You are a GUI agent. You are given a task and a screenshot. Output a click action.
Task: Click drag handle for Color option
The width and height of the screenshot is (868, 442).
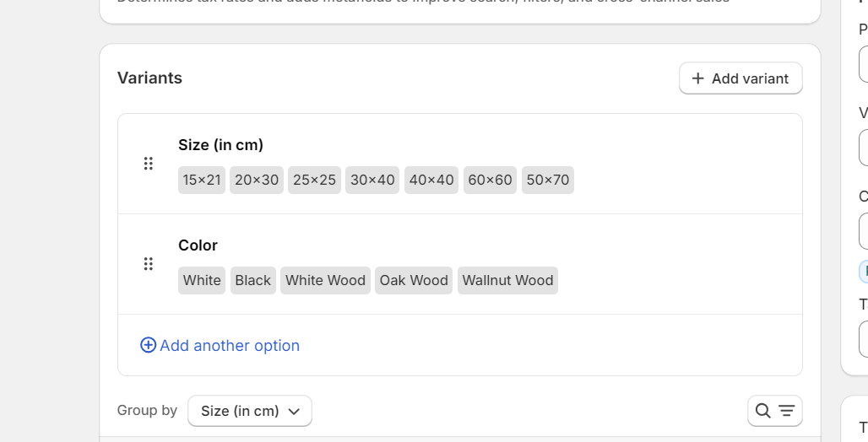tap(148, 264)
